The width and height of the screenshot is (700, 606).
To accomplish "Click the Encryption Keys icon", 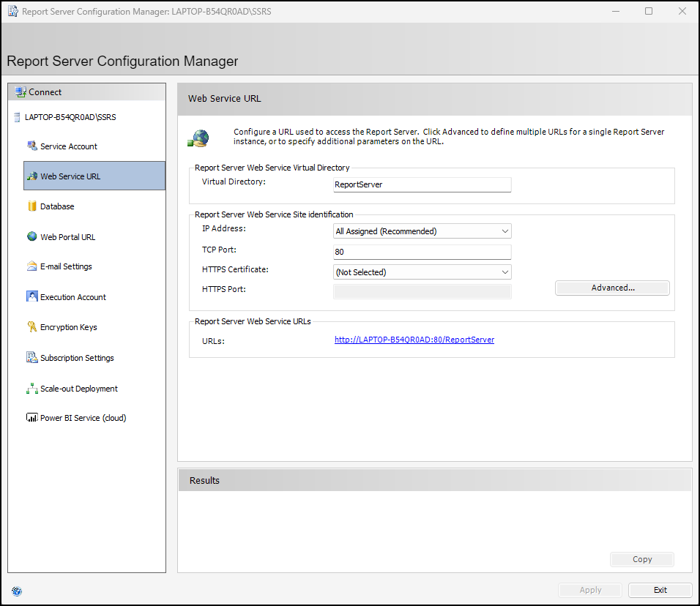I will 32,327.
